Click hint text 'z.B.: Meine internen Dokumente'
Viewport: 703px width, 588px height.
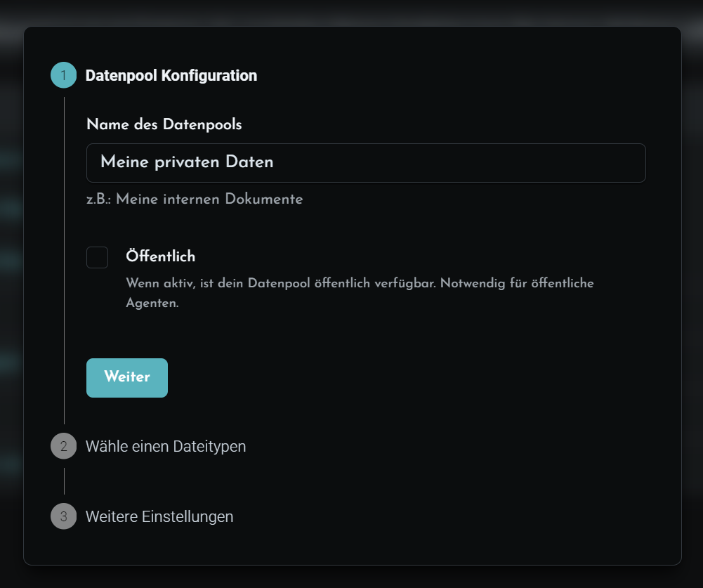[195, 199]
